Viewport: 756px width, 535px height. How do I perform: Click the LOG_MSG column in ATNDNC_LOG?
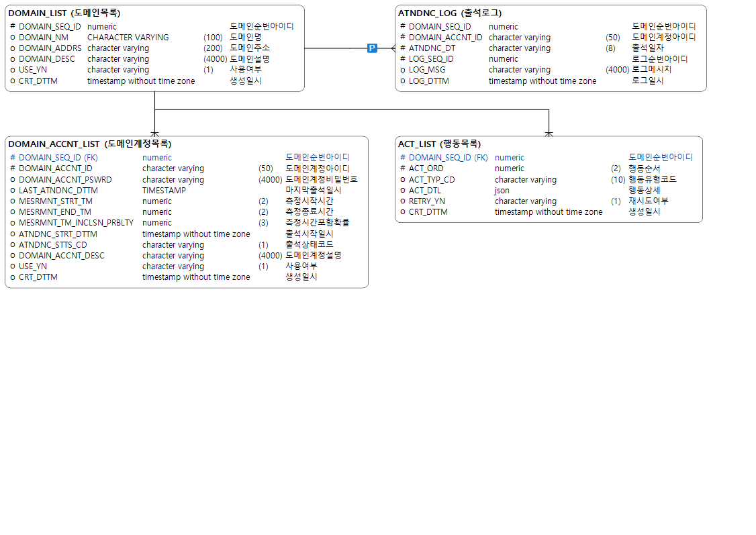pyautogui.click(x=427, y=70)
